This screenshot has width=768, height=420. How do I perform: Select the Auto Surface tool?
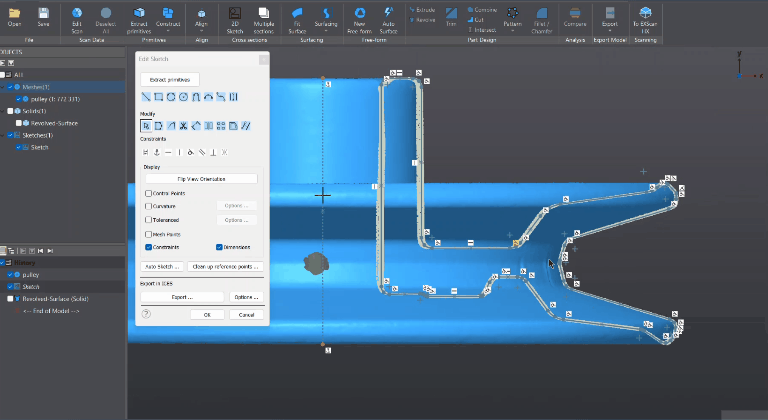click(x=388, y=15)
